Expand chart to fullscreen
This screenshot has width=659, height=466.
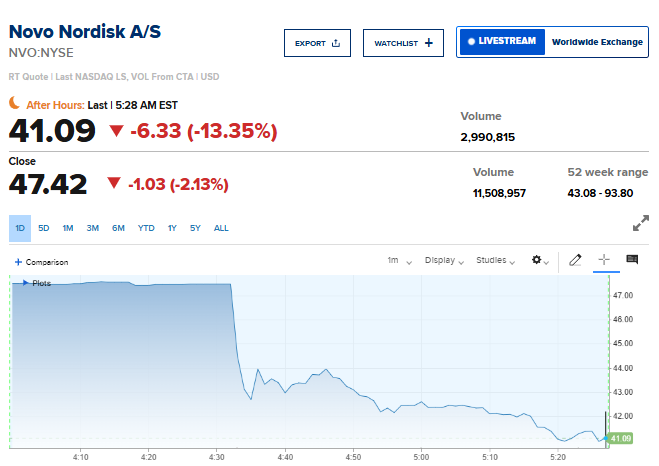pos(641,223)
